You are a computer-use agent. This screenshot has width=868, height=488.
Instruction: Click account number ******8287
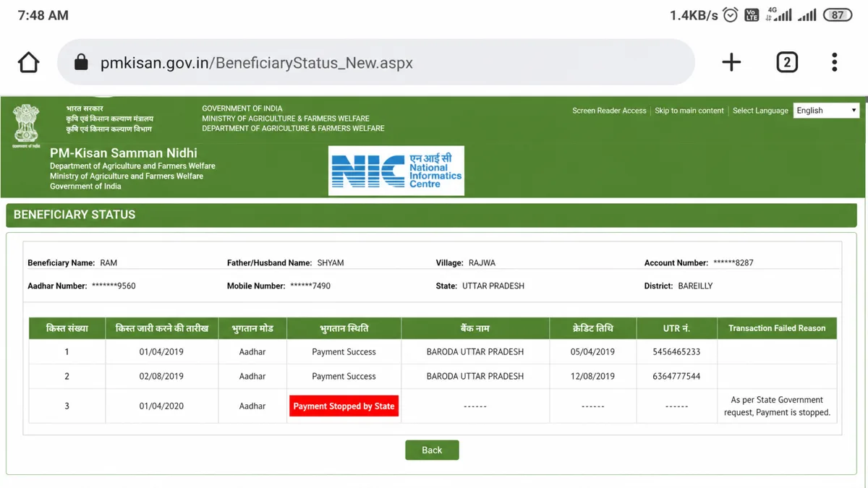733,263
